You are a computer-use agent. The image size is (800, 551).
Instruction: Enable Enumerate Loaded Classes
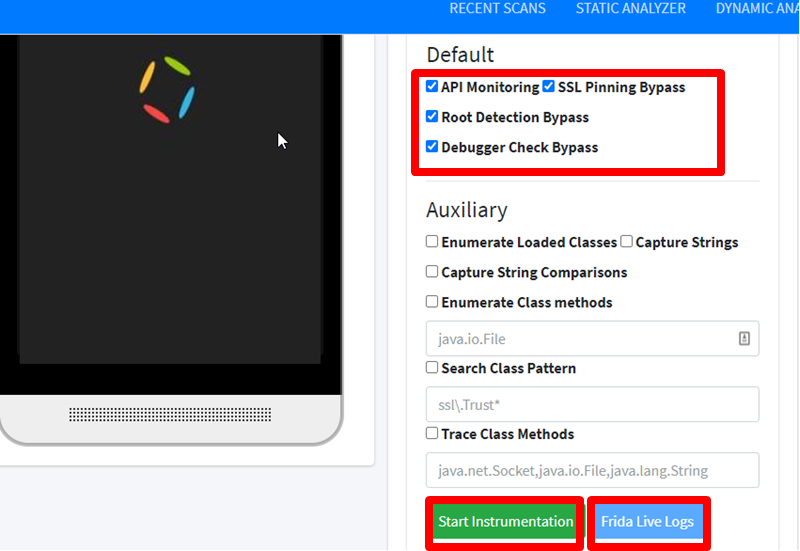coord(432,241)
